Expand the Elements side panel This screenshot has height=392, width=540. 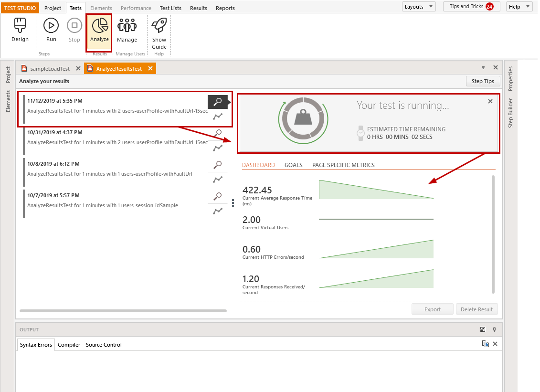(x=8, y=101)
